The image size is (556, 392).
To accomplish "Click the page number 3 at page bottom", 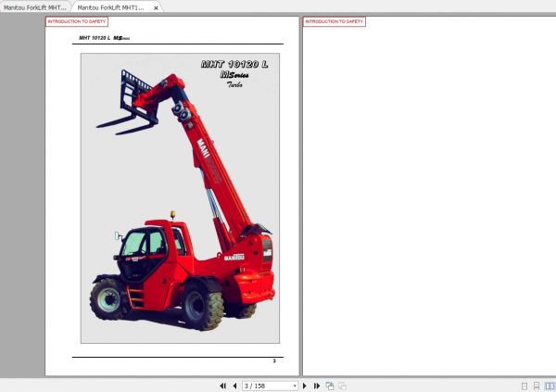I will tap(274, 360).
